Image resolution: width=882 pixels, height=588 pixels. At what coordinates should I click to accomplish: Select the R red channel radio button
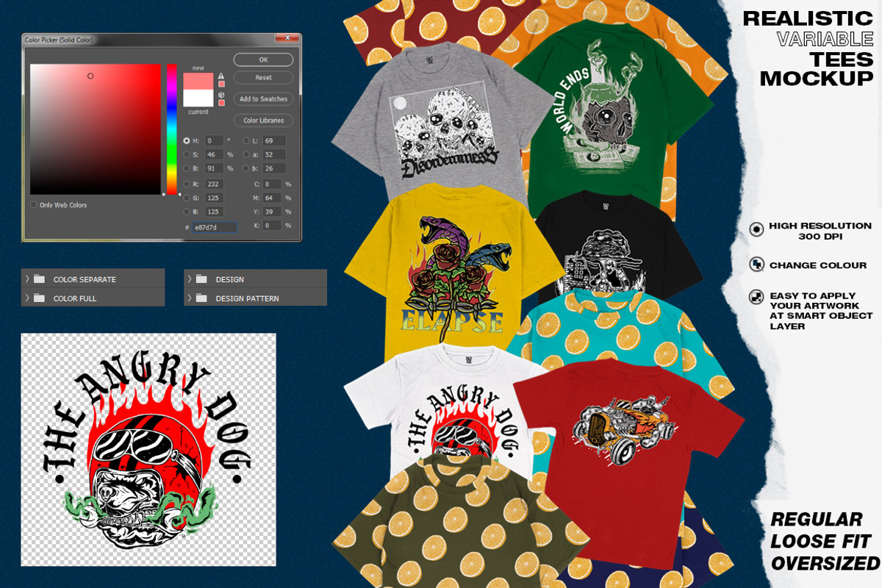(x=187, y=184)
